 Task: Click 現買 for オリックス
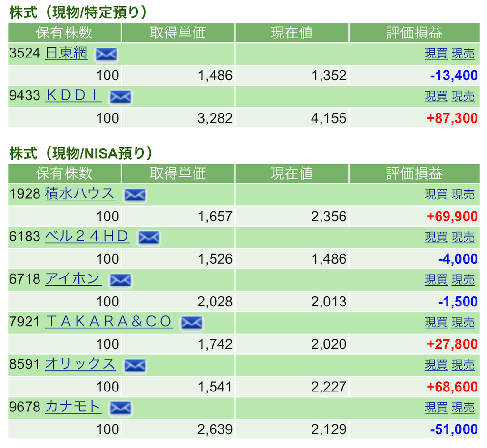tap(436, 365)
